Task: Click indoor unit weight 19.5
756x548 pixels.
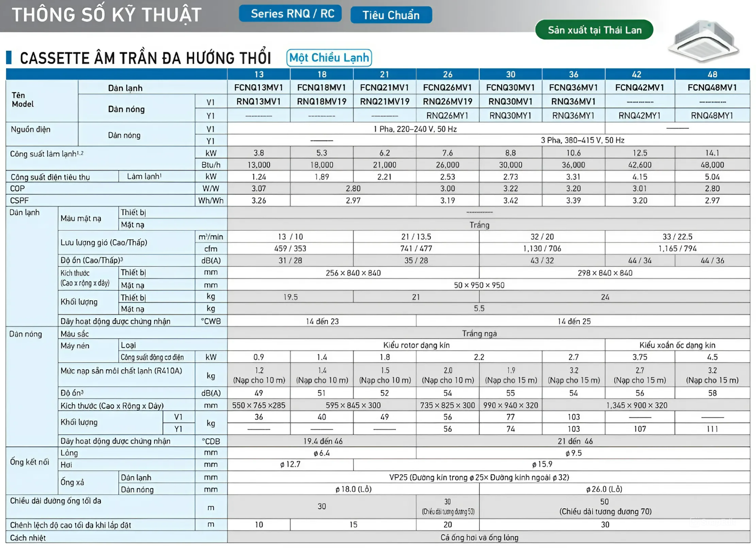Action: 291,297
